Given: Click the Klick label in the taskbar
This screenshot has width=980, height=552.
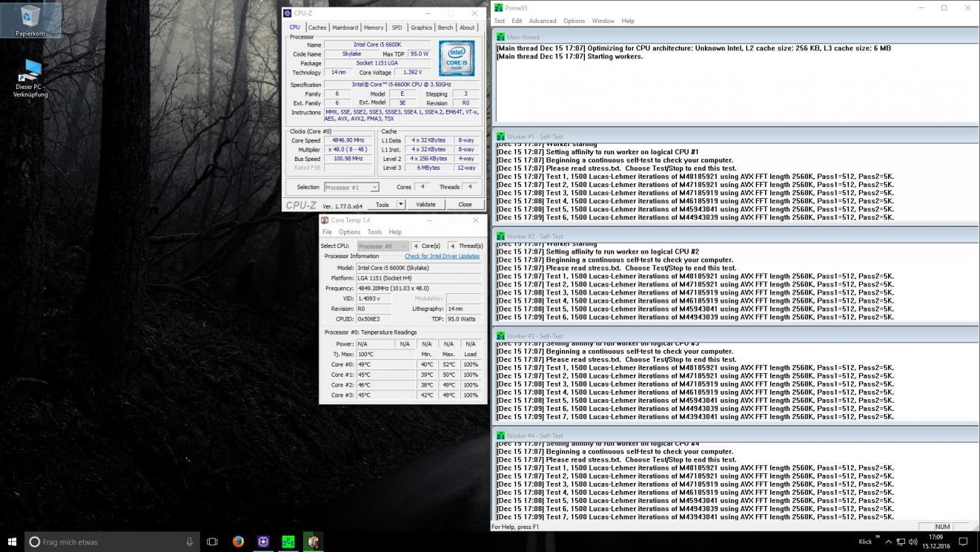Looking at the screenshot, I should pyautogui.click(x=865, y=542).
